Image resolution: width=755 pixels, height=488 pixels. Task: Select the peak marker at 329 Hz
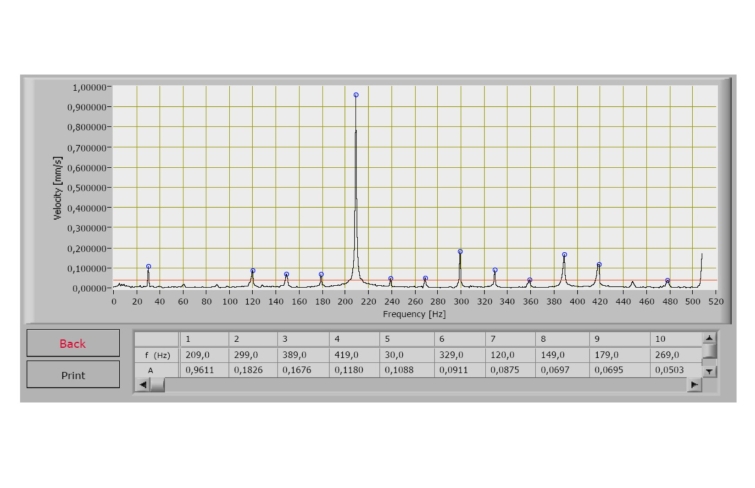(495, 270)
